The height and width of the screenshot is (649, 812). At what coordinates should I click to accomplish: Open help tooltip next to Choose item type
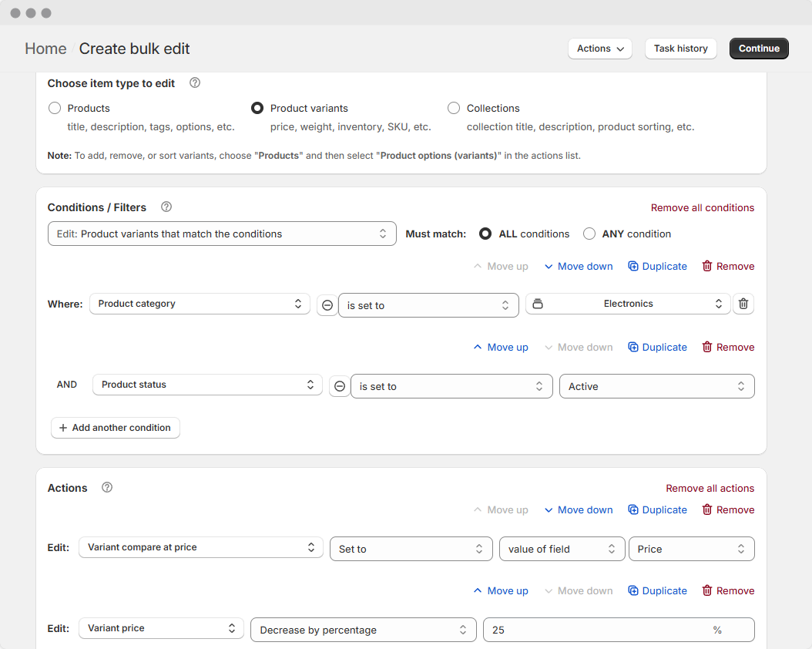(x=194, y=82)
